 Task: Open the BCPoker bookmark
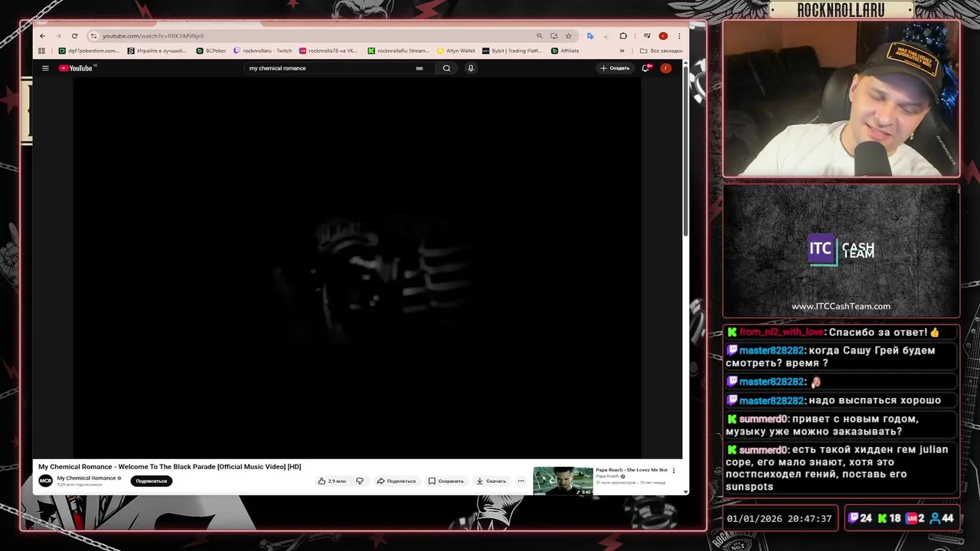click(x=211, y=51)
